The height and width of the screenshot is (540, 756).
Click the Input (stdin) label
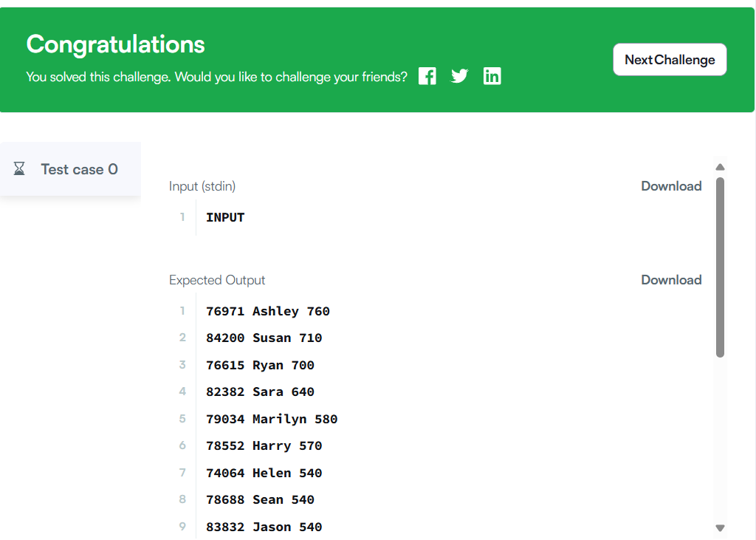(x=202, y=186)
